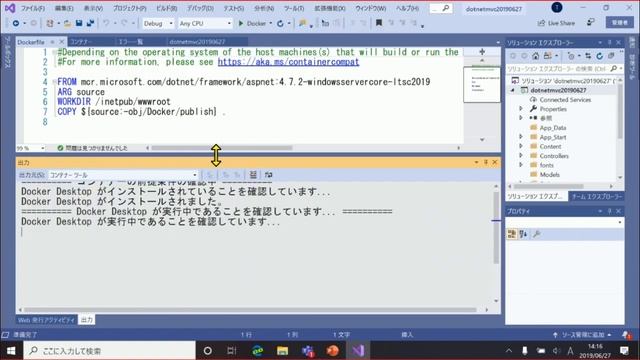Click the collapse all icon in Solution Explorer

coord(611,56)
